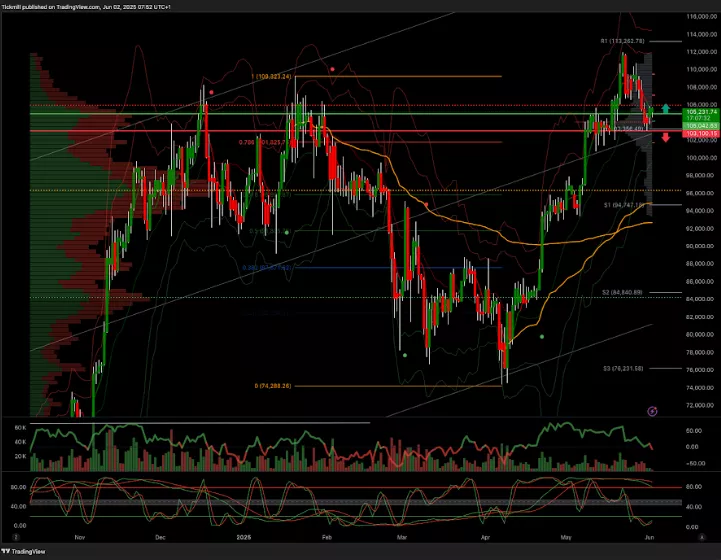
Task: Click the red dot above the January high
Action: tap(332, 69)
